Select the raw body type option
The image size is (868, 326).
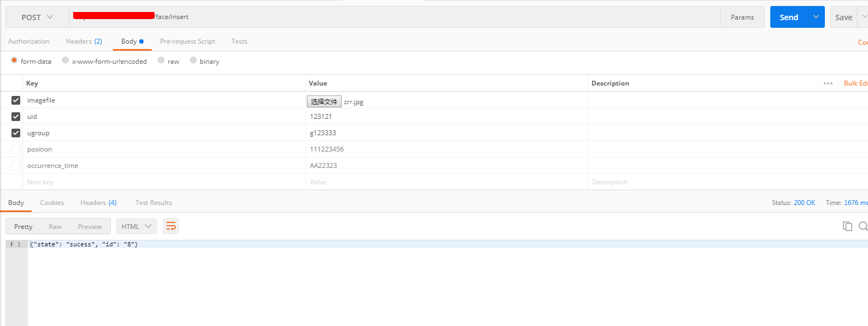[162, 61]
